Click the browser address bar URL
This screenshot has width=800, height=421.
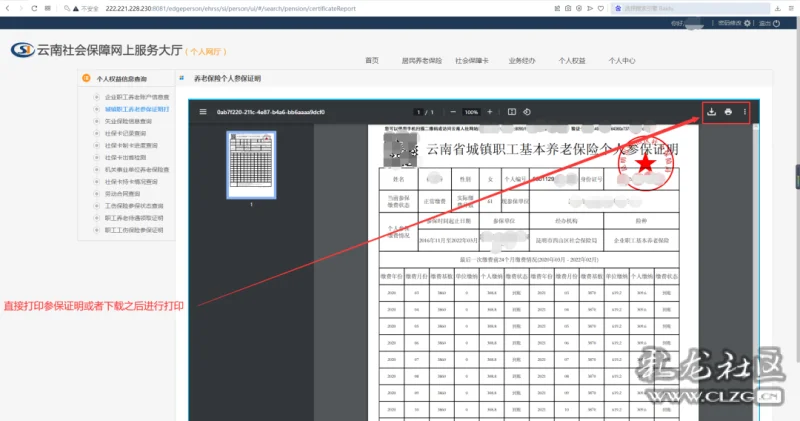pos(231,8)
